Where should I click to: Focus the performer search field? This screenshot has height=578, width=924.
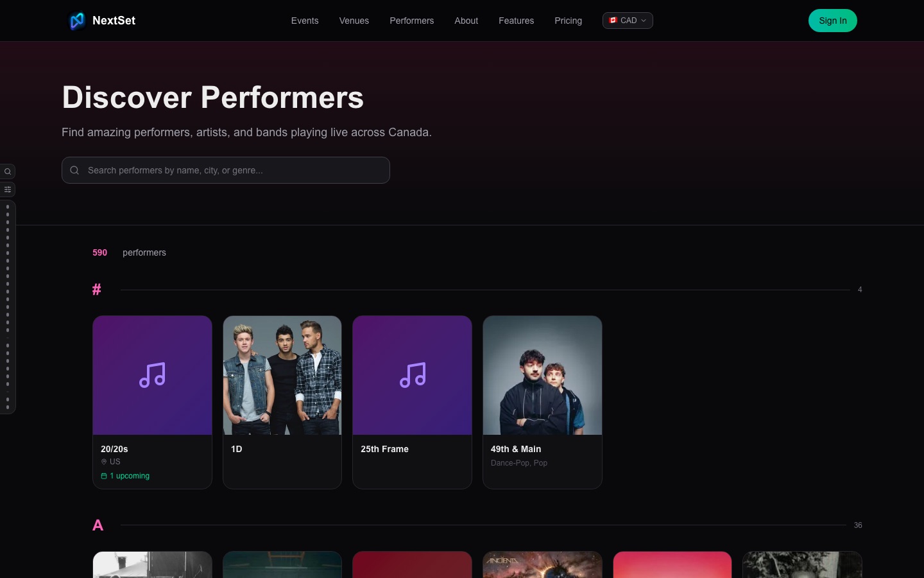click(226, 170)
